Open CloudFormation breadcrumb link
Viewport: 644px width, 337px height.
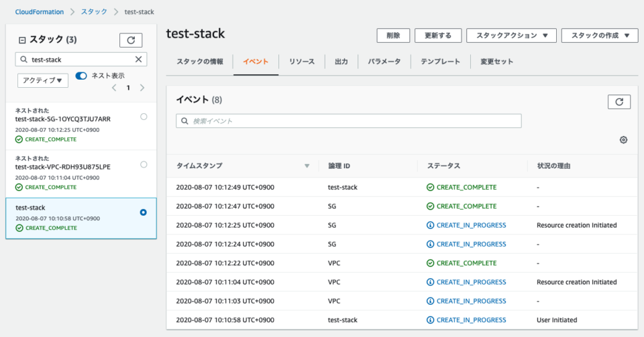pos(40,12)
